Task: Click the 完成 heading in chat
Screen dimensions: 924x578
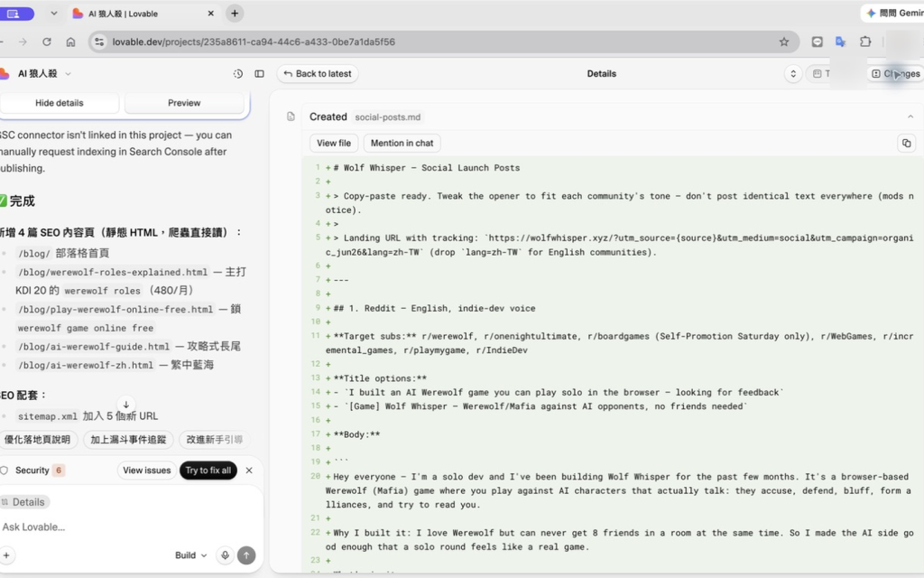Action: [23, 201]
